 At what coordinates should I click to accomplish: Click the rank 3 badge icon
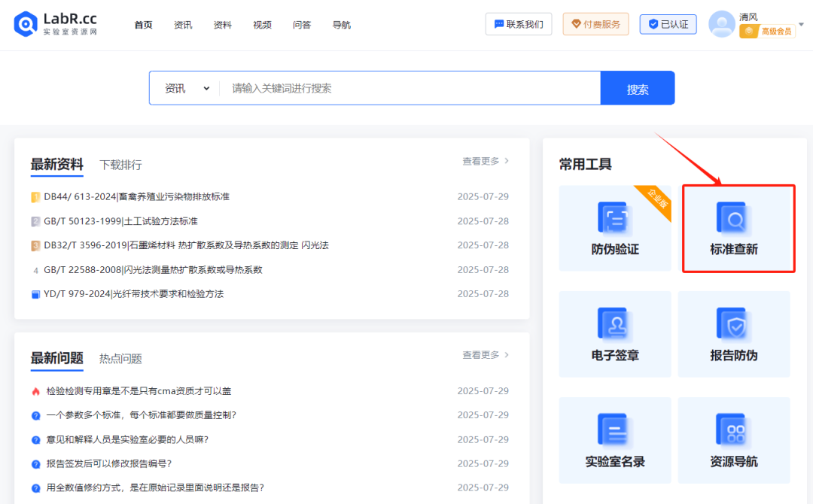[35, 245]
